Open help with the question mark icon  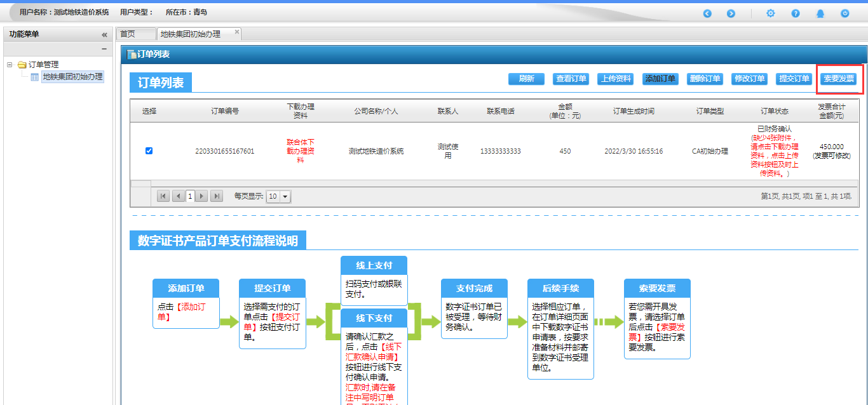pyautogui.click(x=795, y=13)
